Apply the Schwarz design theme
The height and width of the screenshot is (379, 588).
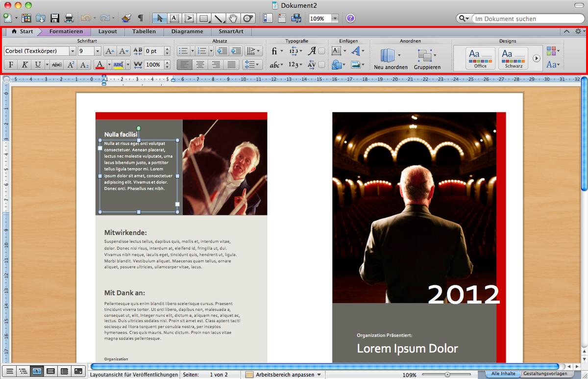pyautogui.click(x=513, y=58)
